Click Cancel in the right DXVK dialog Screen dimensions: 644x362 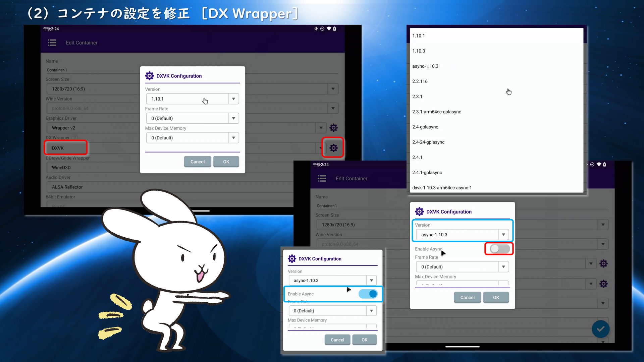click(468, 298)
